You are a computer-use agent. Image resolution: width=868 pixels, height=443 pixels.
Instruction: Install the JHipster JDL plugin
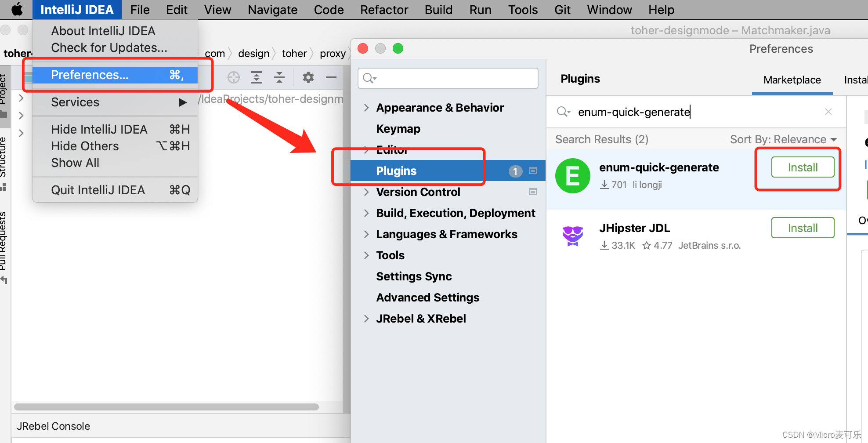coord(803,228)
